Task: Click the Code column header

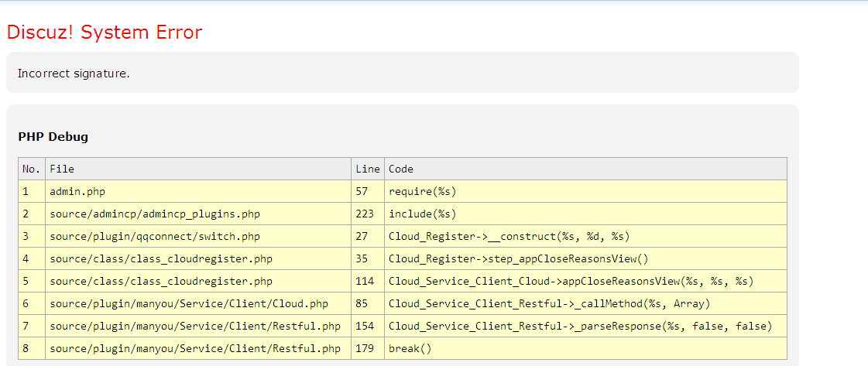Action: click(401, 169)
